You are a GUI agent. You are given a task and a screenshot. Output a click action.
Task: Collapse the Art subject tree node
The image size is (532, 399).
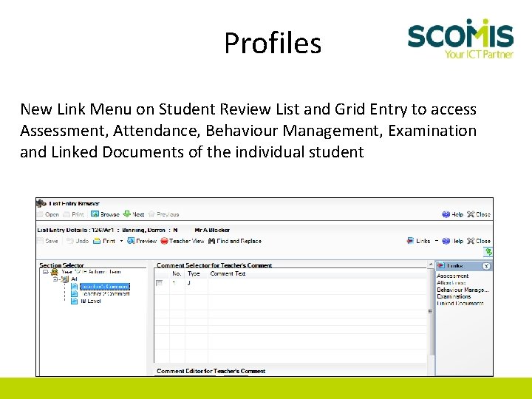(x=55, y=279)
